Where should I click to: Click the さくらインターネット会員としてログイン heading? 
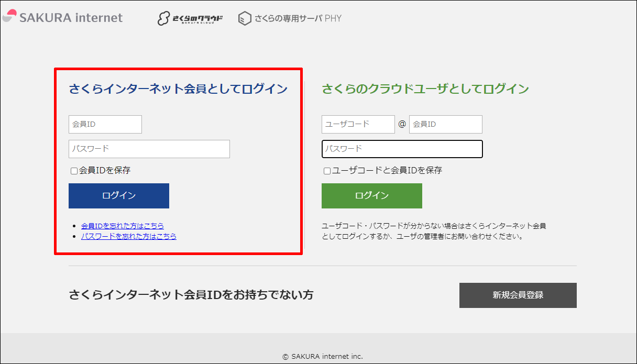[178, 89]
